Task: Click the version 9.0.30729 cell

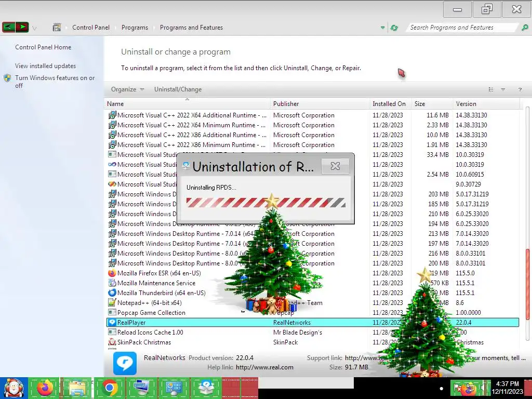Action: (x=468, y=184)
